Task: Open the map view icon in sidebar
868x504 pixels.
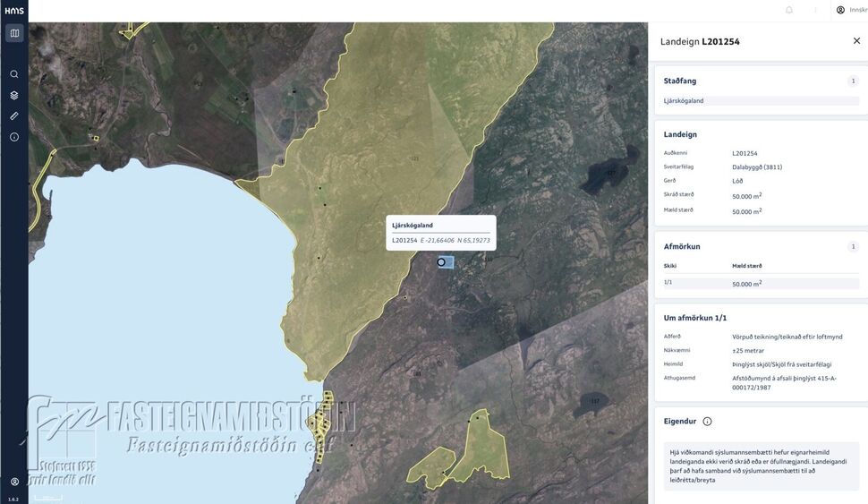Action: tap(14, 33)
